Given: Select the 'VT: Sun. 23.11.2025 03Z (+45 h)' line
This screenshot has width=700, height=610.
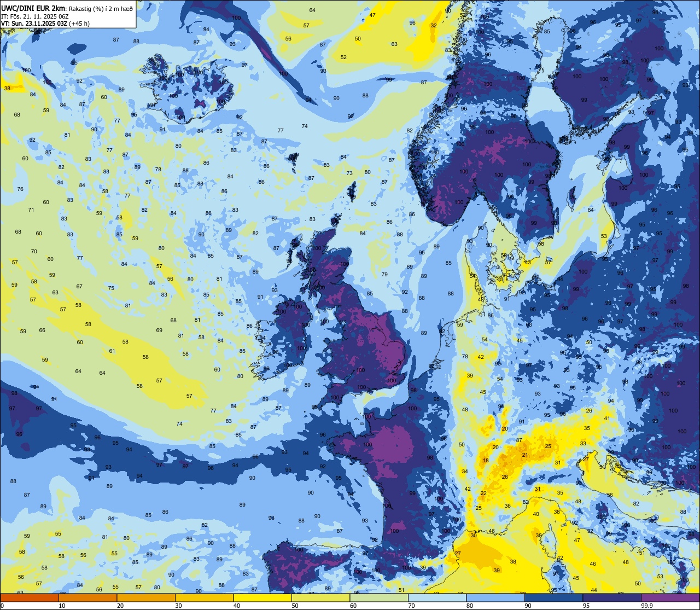Looking at the screenshot, I should [x=45, y=24].
